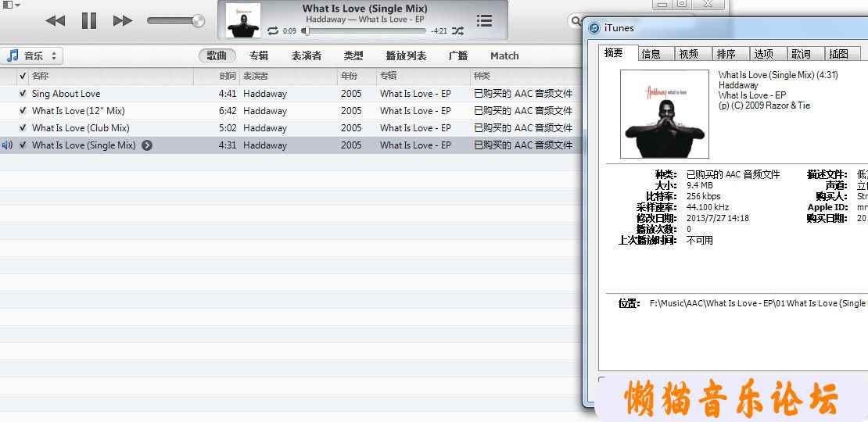This screenshot has height=422, width=868.
Task: Click year 2005 in Club Mix row
Action: (x=351, y=127)
